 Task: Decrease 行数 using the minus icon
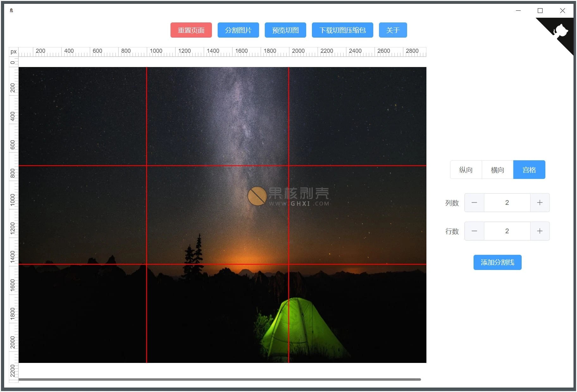click(x=474, y=231)
